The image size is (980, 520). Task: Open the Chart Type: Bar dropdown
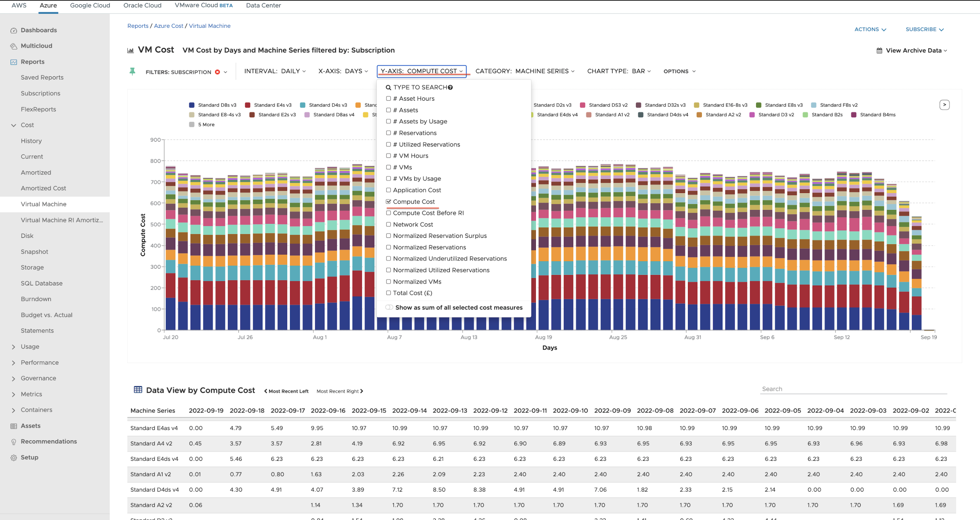(x=619, y=71)
